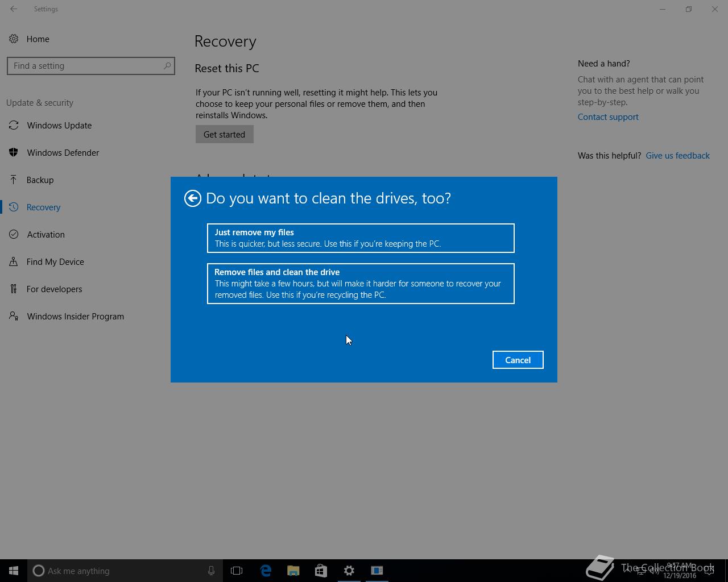Click the Was this helpful? text
The height and width of the screenshot is (582, 728).
(x=609, y=156)
